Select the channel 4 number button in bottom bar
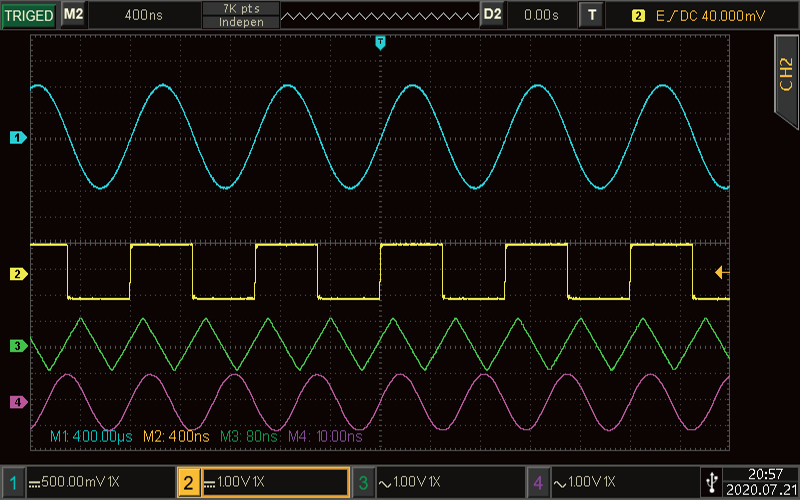 (x=538, y=482)
